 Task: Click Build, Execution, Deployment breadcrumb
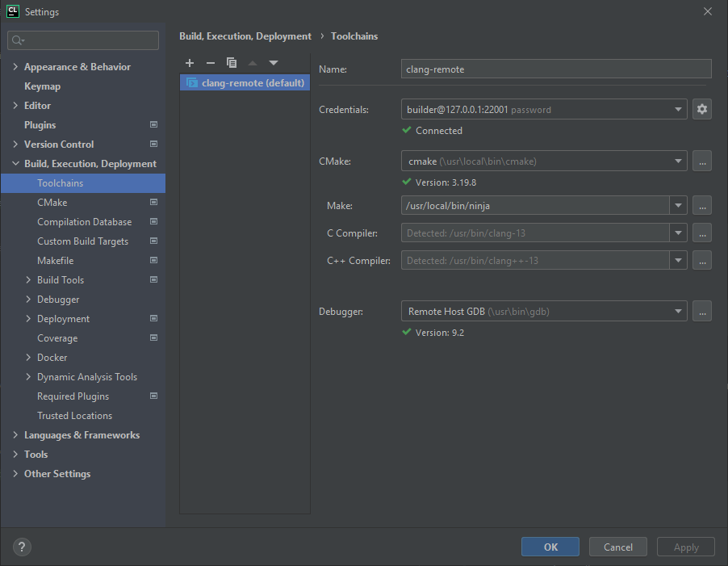coord(245,36)
